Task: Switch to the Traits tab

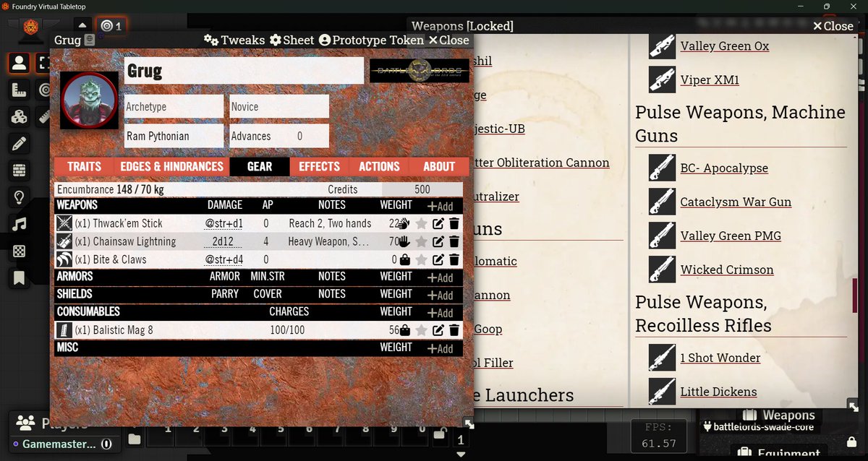Action: coord(84,166)
